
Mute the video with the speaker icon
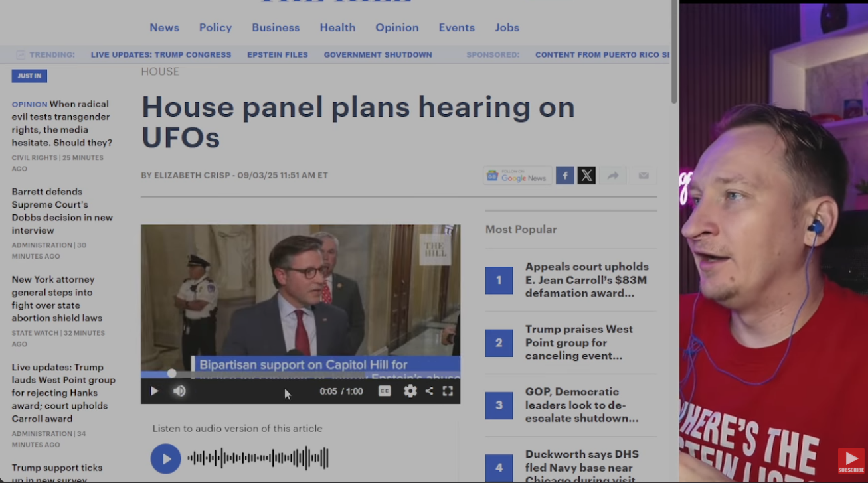(179, 391)
